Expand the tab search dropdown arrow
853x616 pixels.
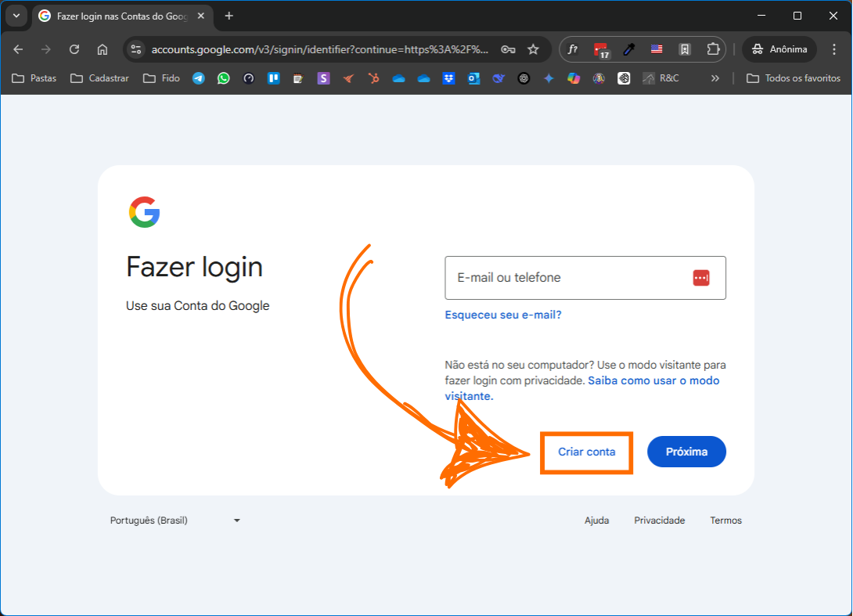pyautogui.click(x=16, y=16)
